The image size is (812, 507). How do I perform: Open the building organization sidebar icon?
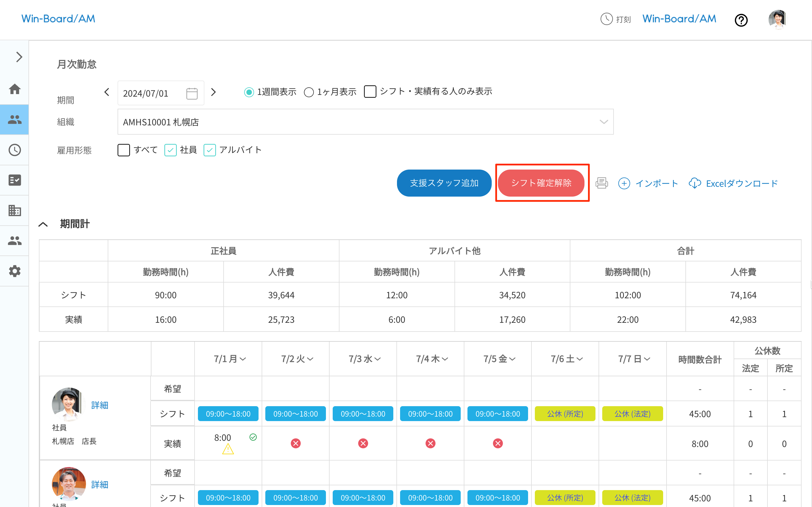14,210
